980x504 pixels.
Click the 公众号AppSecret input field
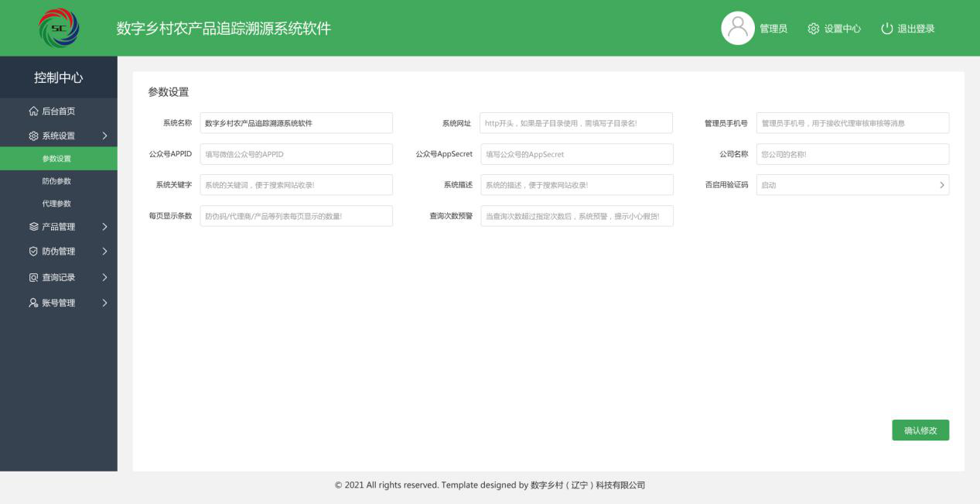[x=577, y=154]
